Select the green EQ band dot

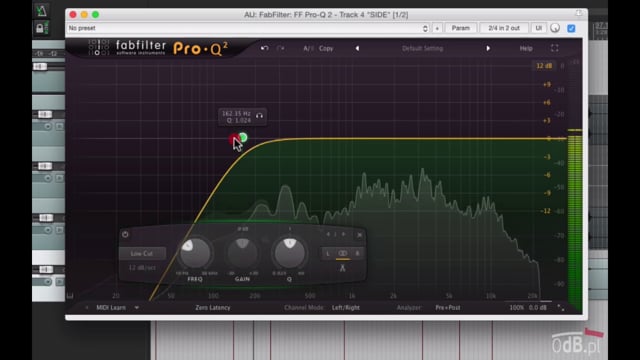click(x=243, y=137)
